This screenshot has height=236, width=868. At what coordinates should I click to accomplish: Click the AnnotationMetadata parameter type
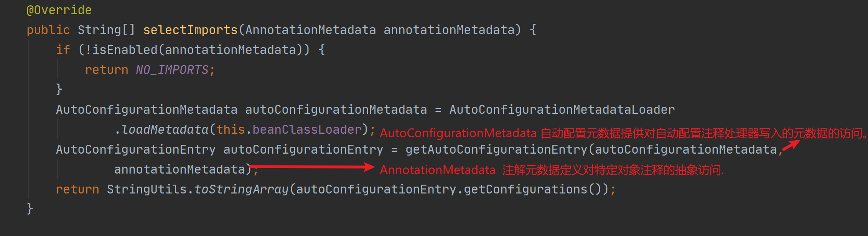click(x=311, y=30)
